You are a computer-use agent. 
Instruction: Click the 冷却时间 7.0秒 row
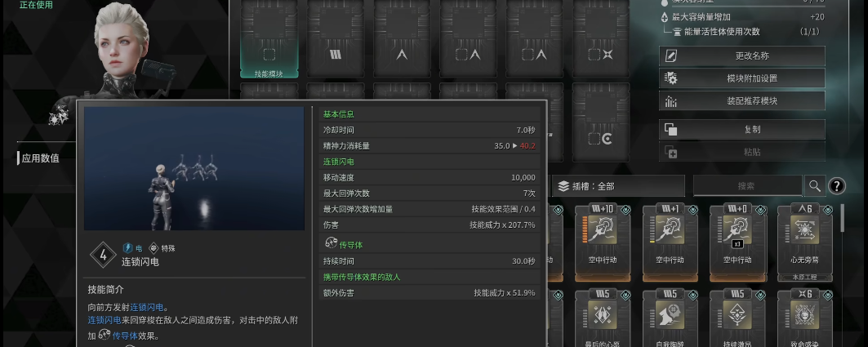coord(429,130)
